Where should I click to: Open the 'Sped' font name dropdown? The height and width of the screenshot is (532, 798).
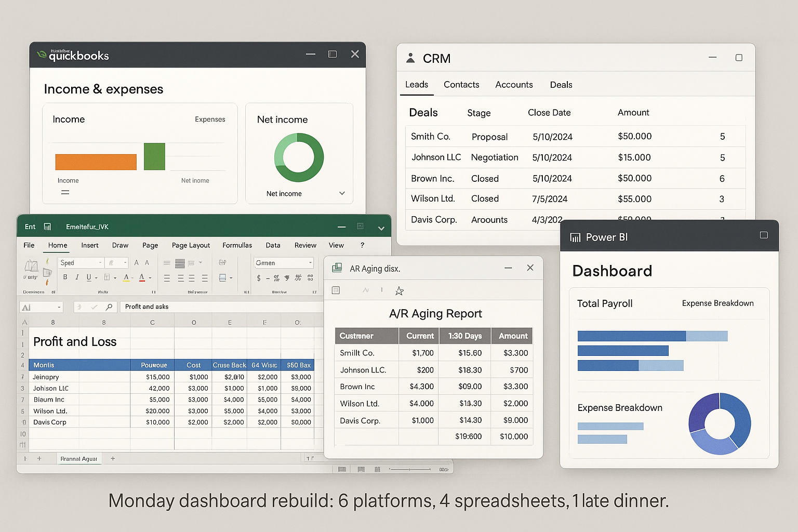coord(81,263)
